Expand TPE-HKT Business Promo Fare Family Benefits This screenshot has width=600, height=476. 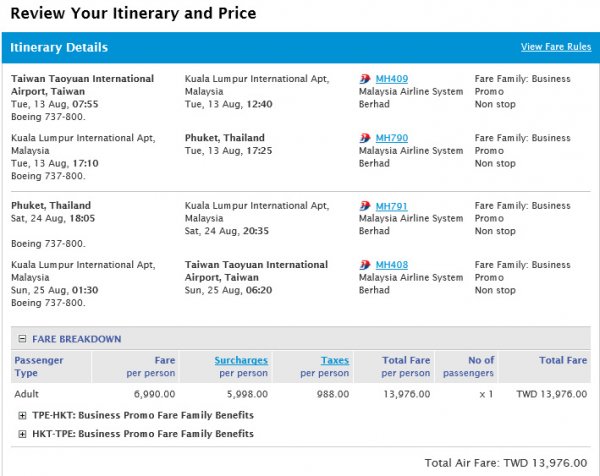coord(23,414)
